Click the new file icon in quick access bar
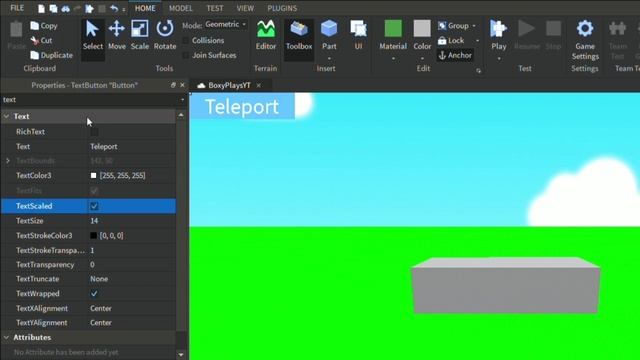640x360 pixels. [41, 9]
